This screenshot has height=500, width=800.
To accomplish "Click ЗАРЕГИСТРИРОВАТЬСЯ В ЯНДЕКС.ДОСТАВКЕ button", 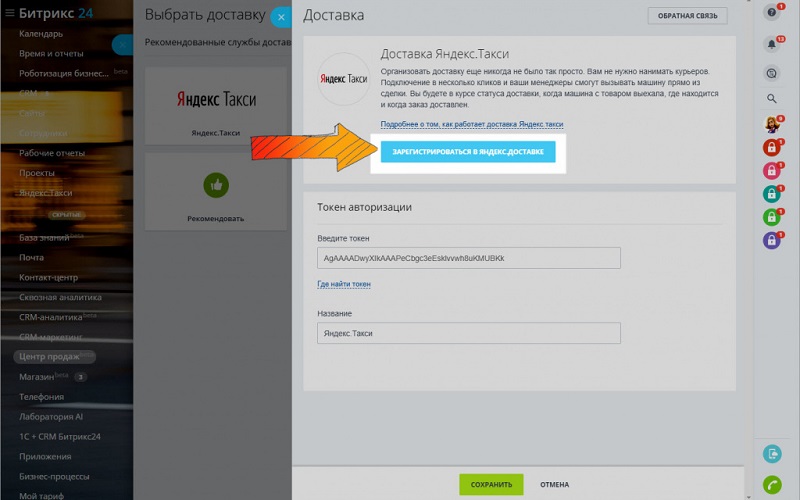I will point(468,152).
